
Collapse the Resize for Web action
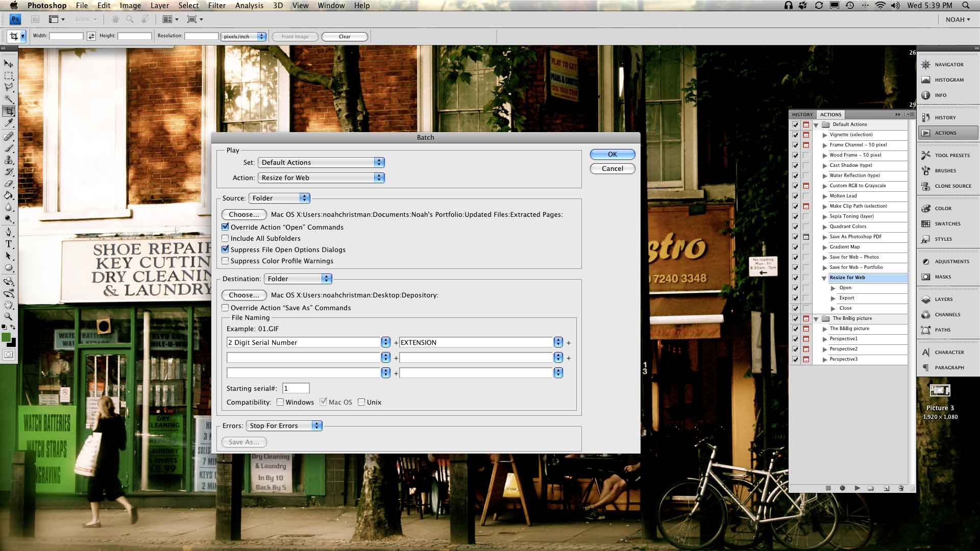[824, 278]
